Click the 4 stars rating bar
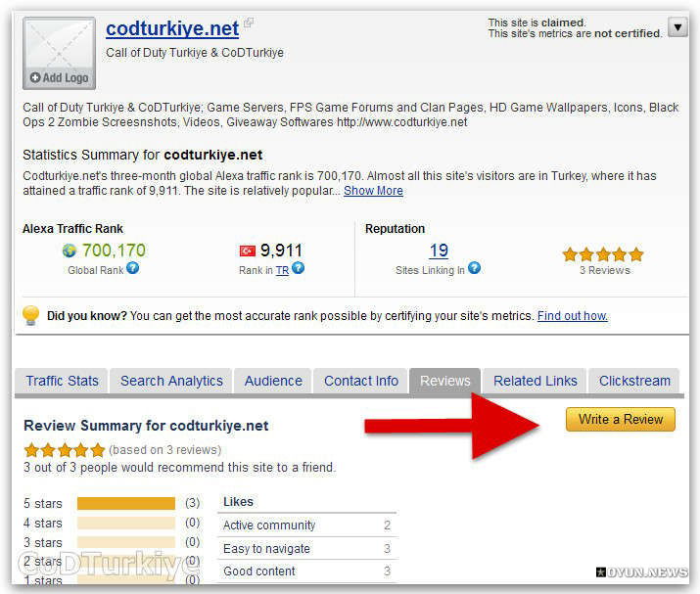 click(x=126, y=523)
